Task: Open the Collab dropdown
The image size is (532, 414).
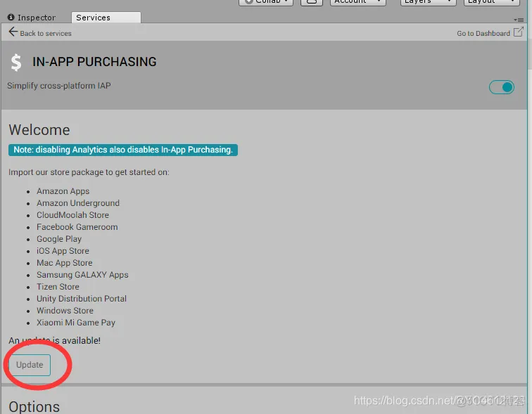Action: pyautogui.click(x=266, y=2)
